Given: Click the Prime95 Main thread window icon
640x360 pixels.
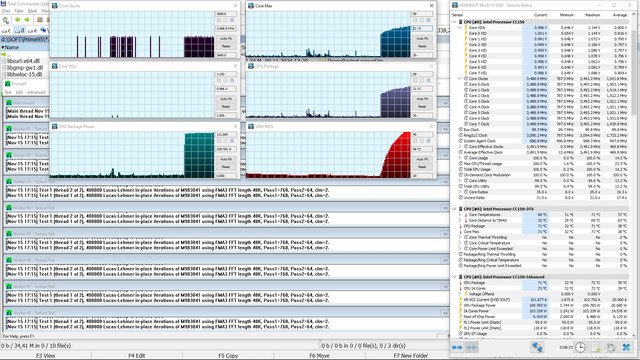Looking at the screenshot, I should point(9,103).
